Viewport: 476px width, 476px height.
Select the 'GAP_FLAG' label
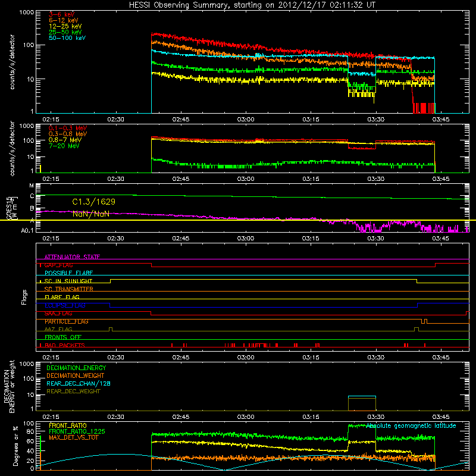(x=58, y=265)
